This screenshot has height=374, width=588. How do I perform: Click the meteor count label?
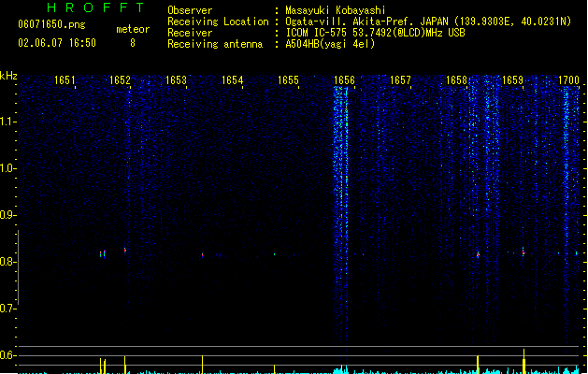coord(133,29)
